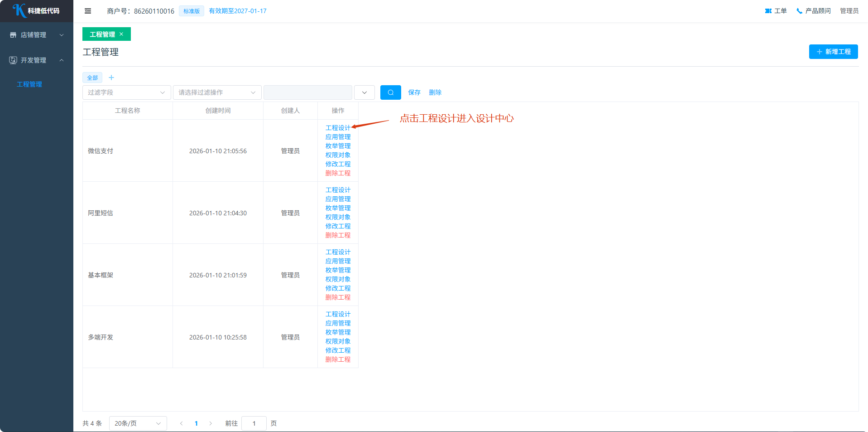Select the 全部 filter tab
The image size is (868, 432).
click(x=92, y=78)
